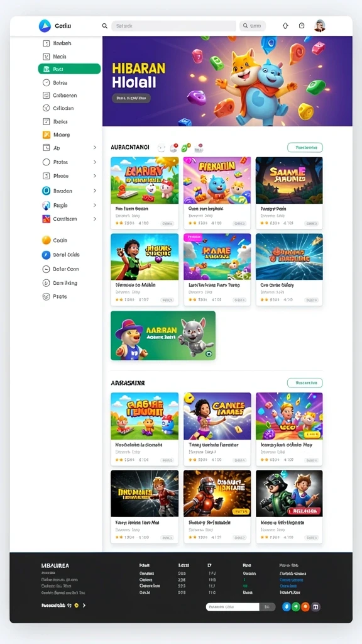Click the clock icon beside Bolsa

[x=46, y=82]
